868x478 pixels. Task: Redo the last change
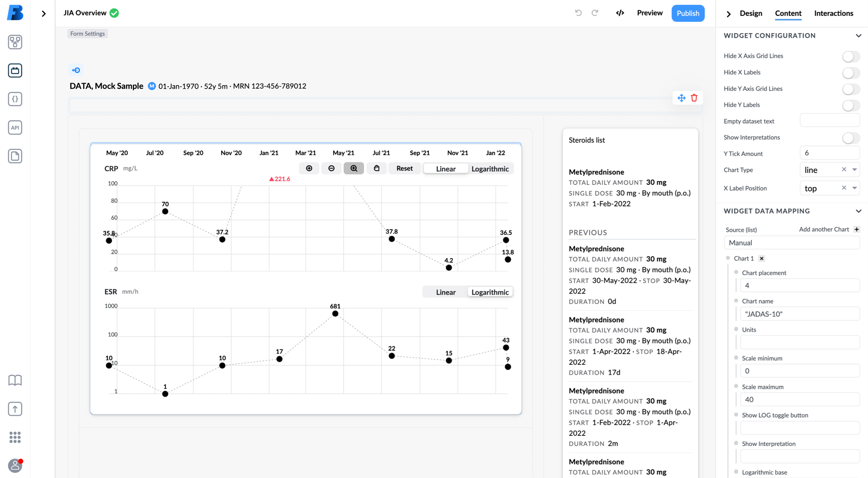tap(595, 13)
